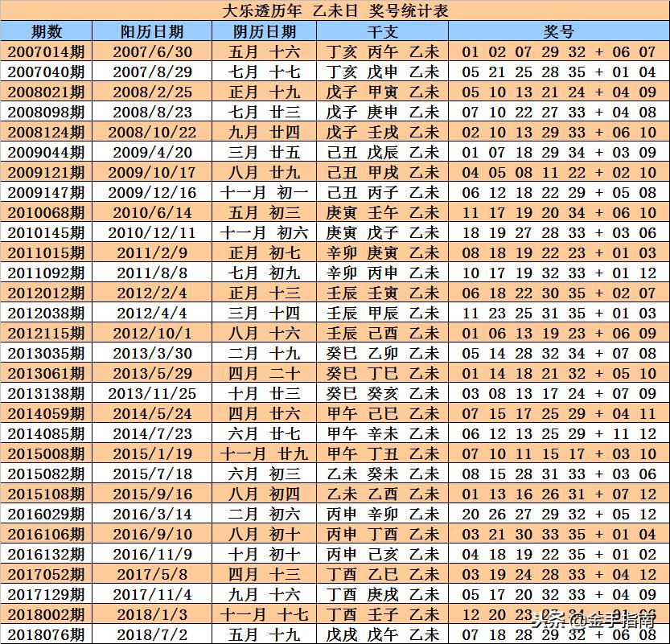Select numbers 04 05 08 11 22 + 02 10
Screen dimensions: 670x644
click(x=559, y=172)
